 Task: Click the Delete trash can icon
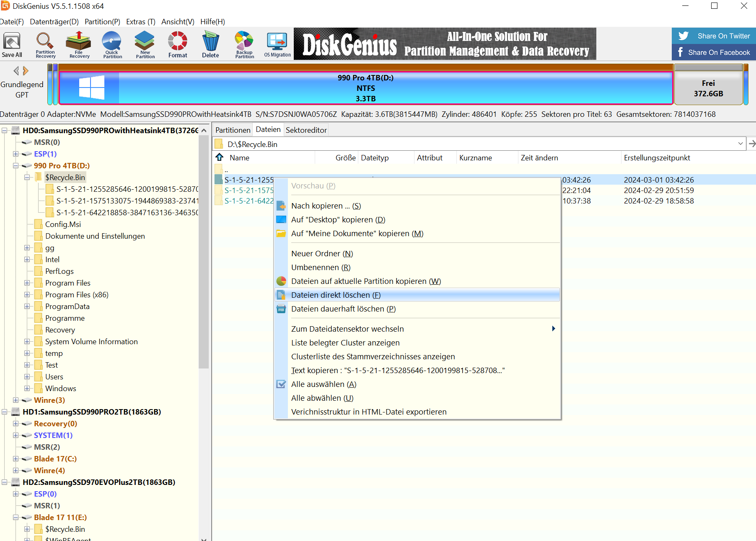click(x=210, y=44)
